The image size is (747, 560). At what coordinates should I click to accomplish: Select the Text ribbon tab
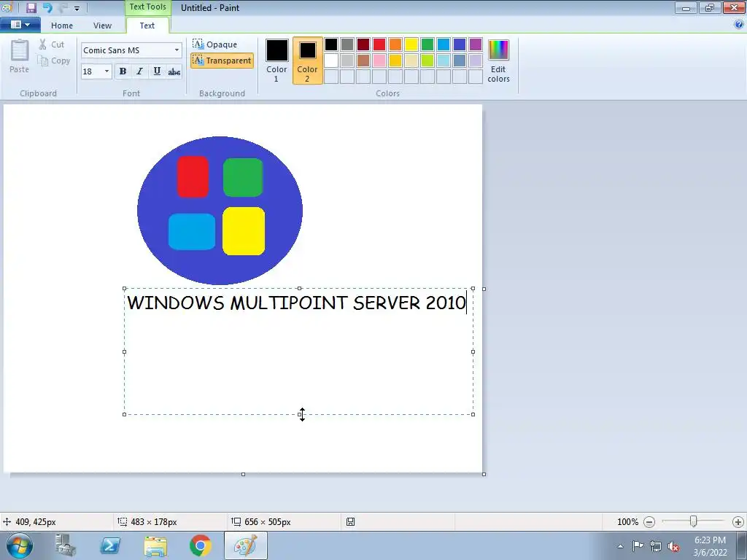pyautogui.click(x=147, y=26)
